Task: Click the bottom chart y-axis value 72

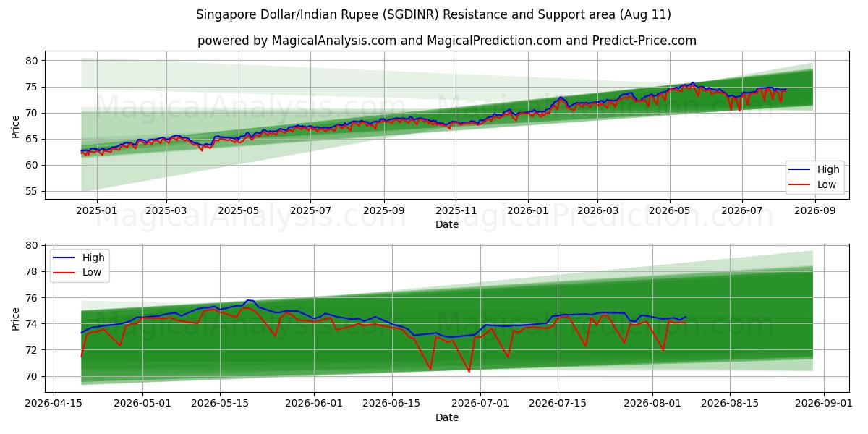Action: tap(32, 350)
